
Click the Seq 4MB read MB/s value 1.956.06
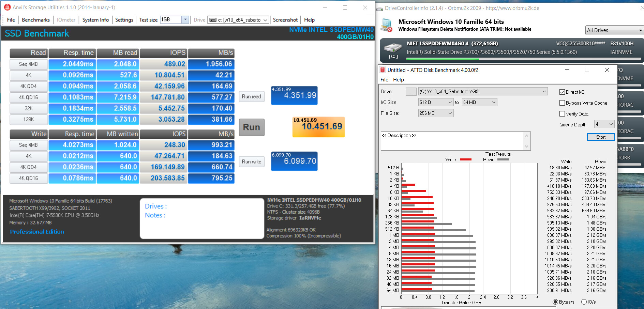(x=211, y=64)
